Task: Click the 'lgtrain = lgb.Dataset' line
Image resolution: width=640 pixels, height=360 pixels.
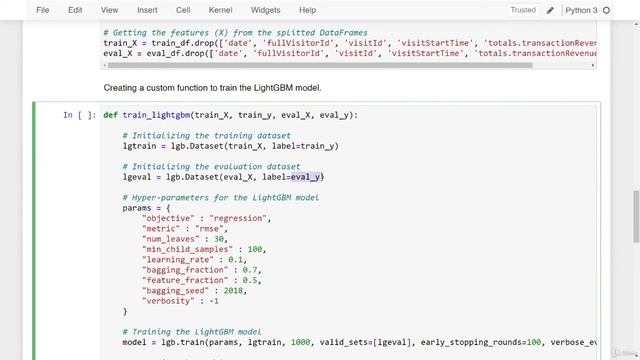Action: (231, 146)
